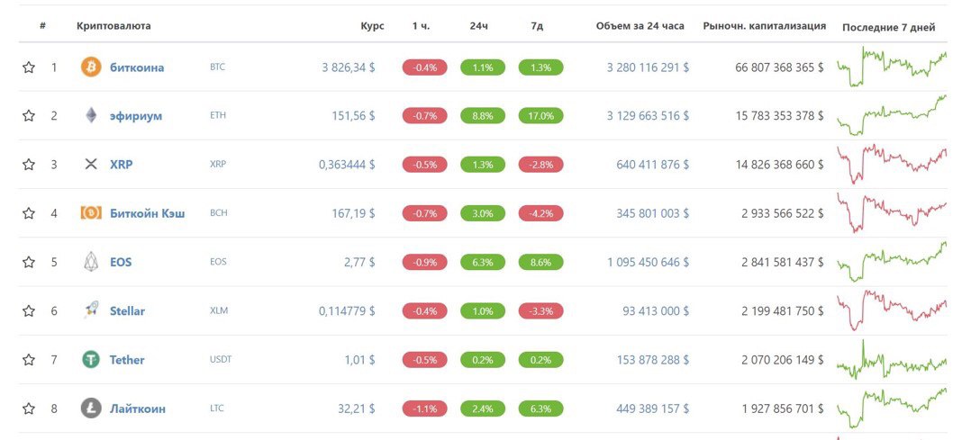Screen dimensions: 980x440
Task: Click the Bitcoin Cash orange logo icon
Action: pyautogui.click(x=91, y=213)
